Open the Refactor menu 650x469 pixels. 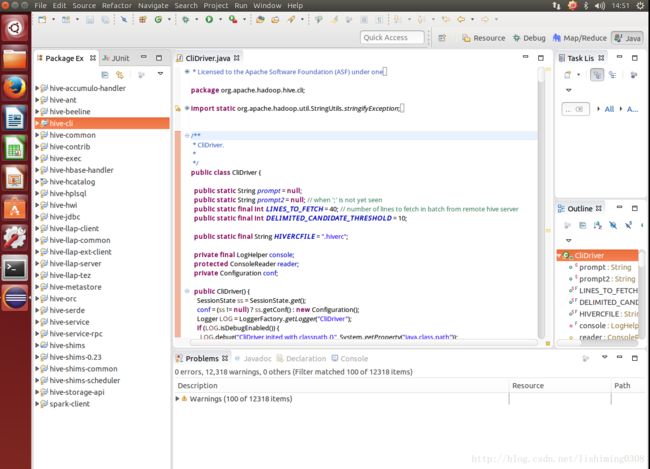(x=116, y=5)
